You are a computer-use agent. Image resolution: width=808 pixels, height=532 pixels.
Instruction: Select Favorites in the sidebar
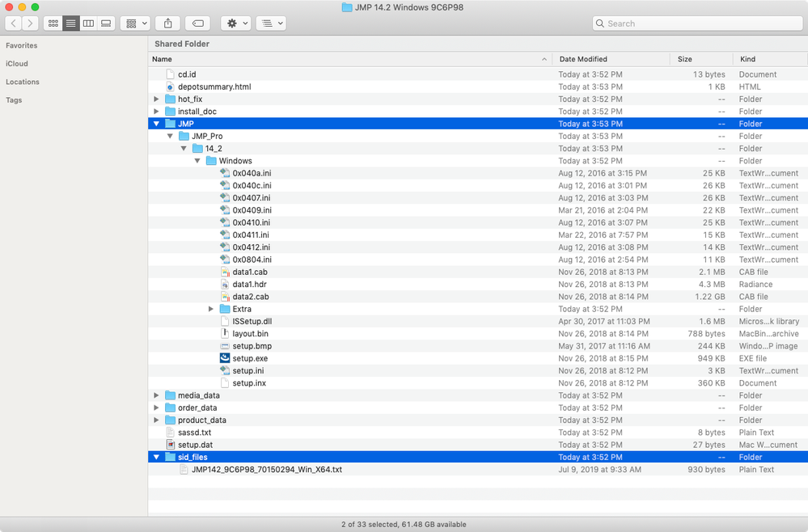click(x=22, y=45)
